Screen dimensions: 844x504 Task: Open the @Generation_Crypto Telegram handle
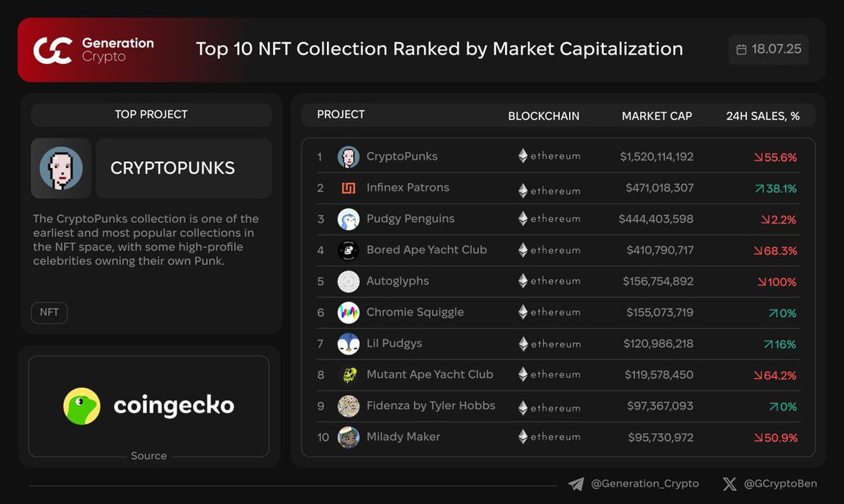click(x=645, y=484)
